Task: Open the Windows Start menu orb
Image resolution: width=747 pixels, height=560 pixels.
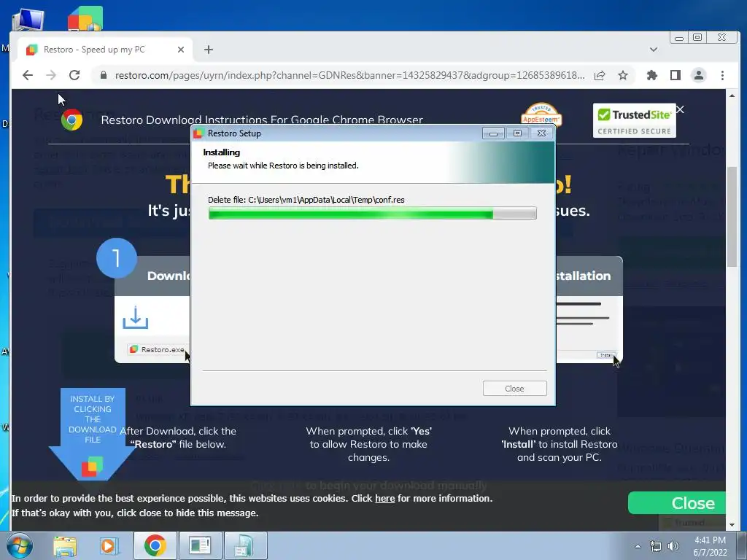Action: coord(19,545)
